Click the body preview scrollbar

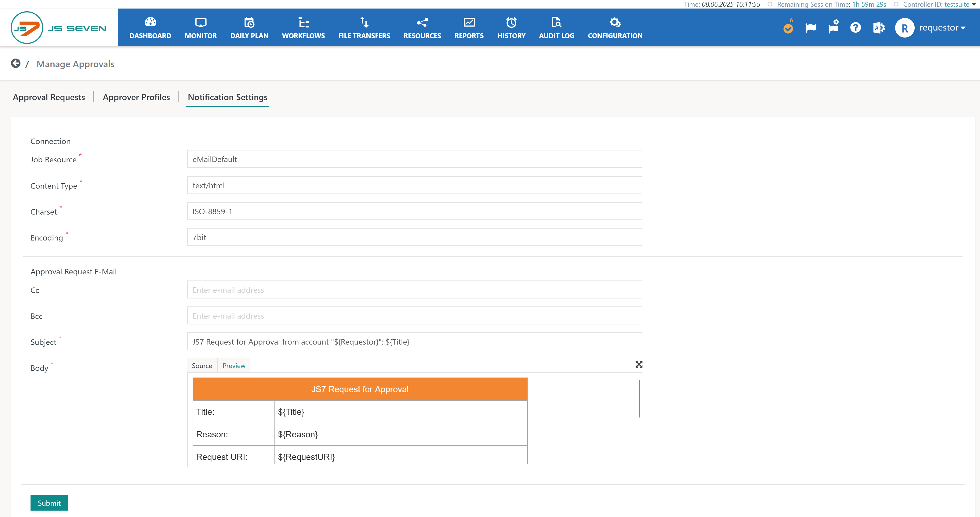coord(639,399)
